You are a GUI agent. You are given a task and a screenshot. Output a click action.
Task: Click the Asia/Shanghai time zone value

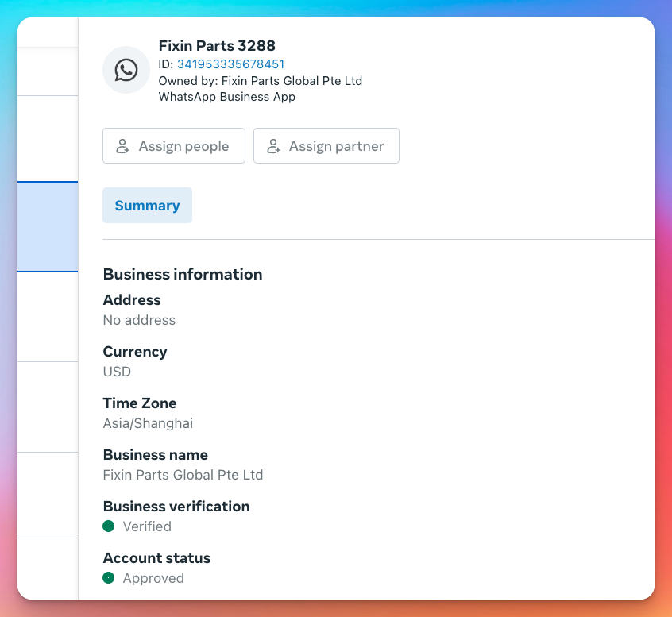coord(148,423)
